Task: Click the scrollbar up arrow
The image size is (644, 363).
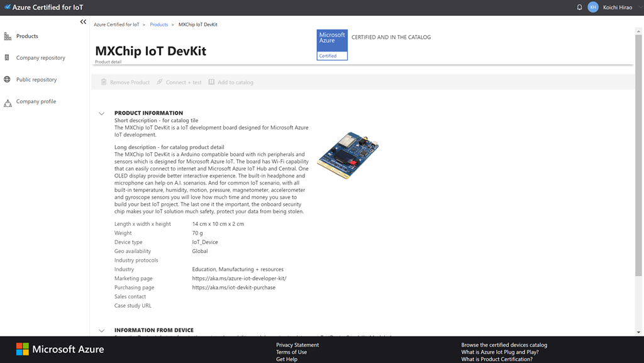Action: coord(638,31)
